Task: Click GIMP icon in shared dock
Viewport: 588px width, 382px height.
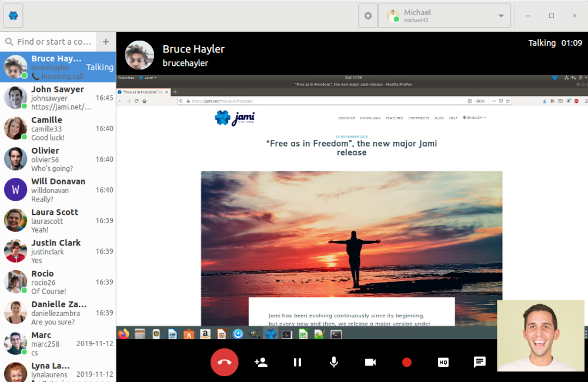Action: [x=254, y=334]
